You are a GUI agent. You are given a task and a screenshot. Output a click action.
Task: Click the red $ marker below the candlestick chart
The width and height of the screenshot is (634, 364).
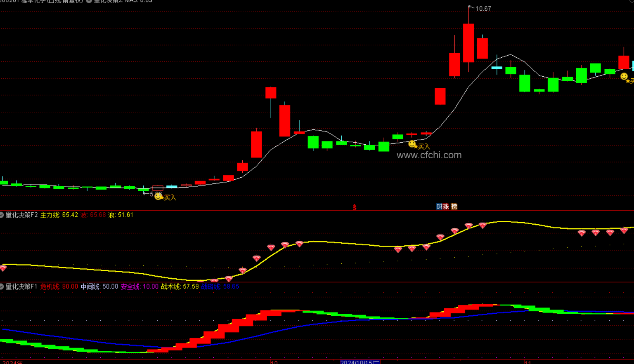(355, 207)
